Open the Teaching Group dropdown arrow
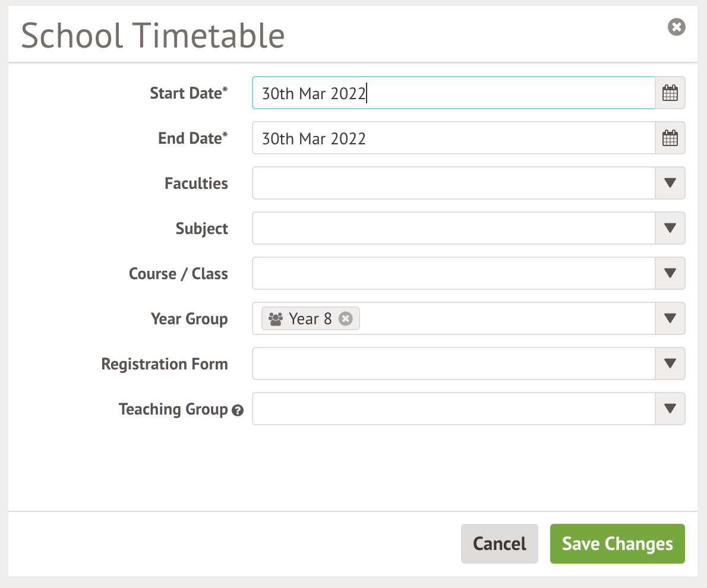 670,409
